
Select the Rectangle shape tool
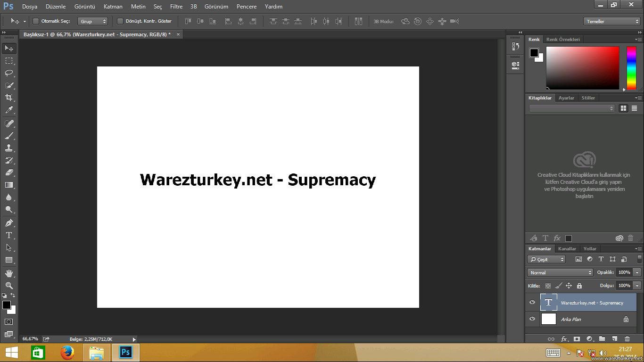(9, 260)
